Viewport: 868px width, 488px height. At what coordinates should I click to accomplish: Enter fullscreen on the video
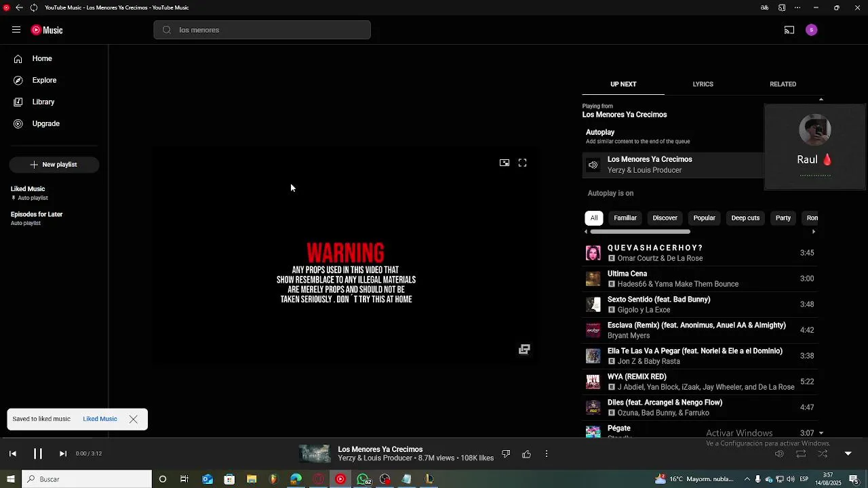522,163
